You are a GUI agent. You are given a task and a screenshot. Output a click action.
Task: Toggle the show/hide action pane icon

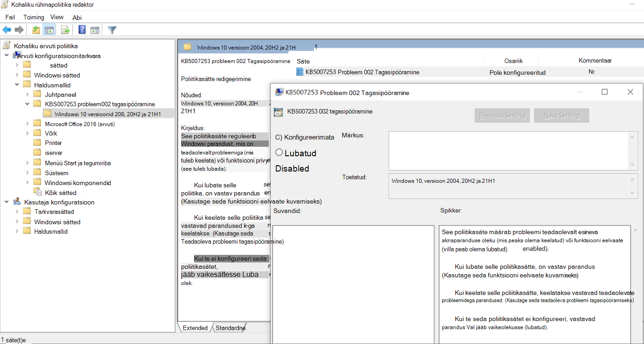coord(95,30)
